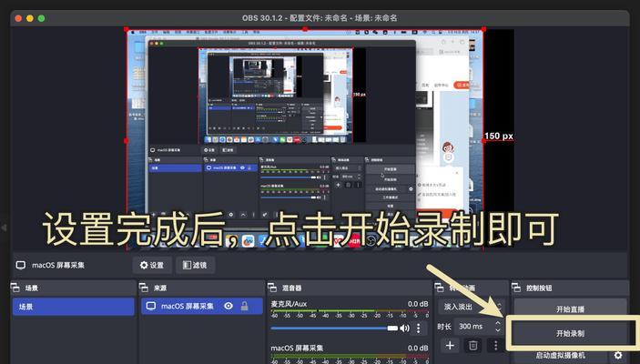Click the dock icon of the 混音器 panel
640x364 pixels.
(272, 288)
